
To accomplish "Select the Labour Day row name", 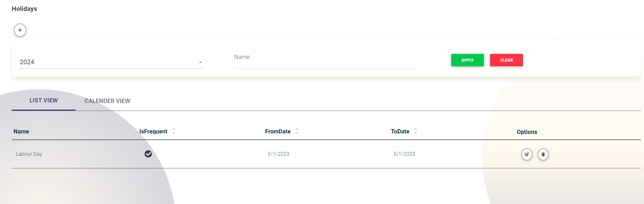I will [29, 154].
